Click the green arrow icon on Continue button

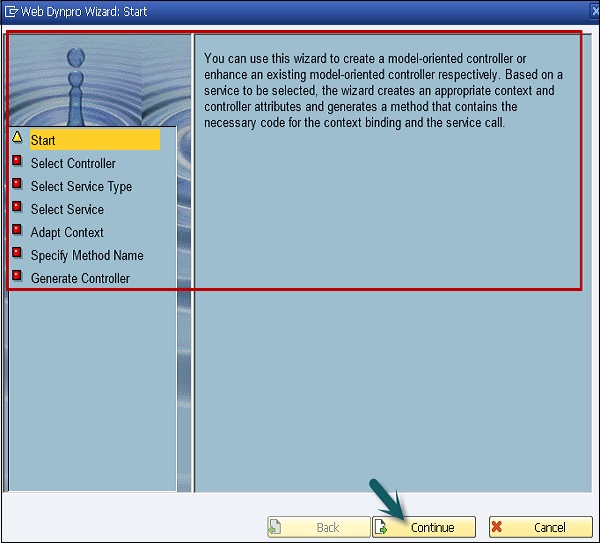[x=382, y=527]
